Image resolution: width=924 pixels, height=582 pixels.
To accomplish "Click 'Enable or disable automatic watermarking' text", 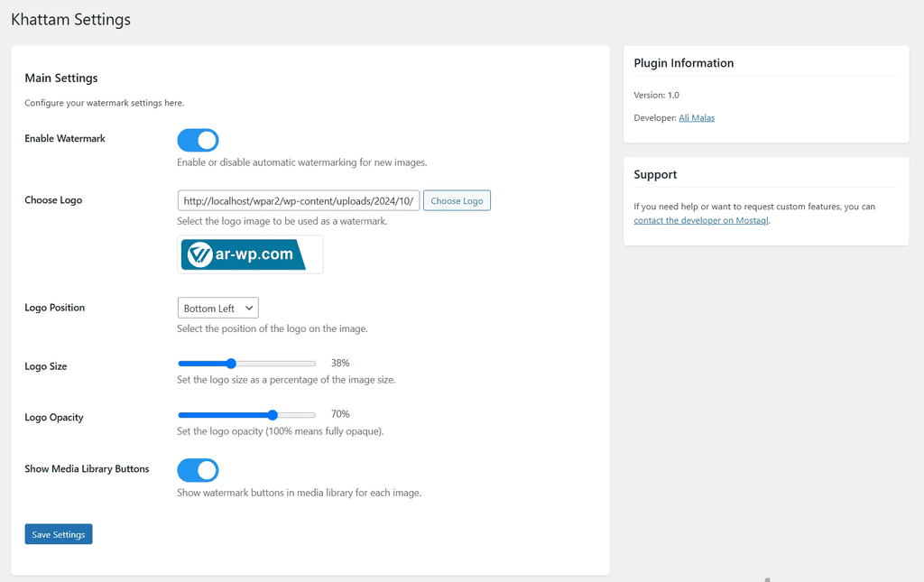I will coord(302,162).
